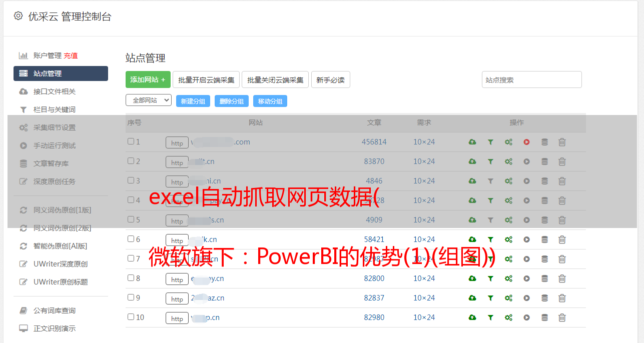Open UWriter原创标题 in the sidebar
The height and width of the screenshot is (343, 644).
tap(61, 282)
